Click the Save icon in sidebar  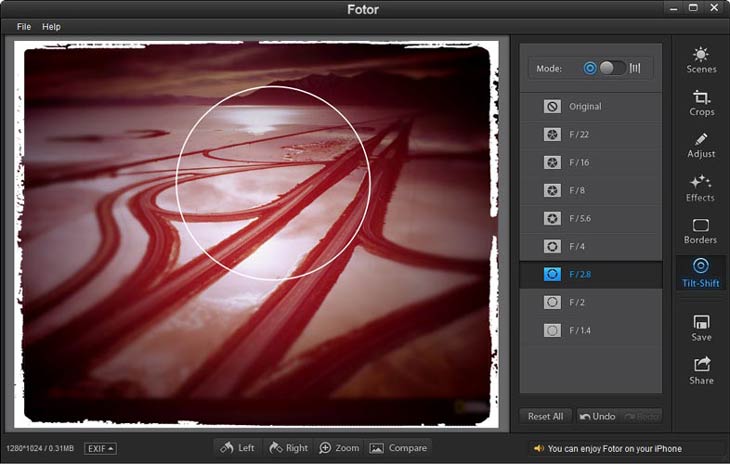tap(701, 328)
